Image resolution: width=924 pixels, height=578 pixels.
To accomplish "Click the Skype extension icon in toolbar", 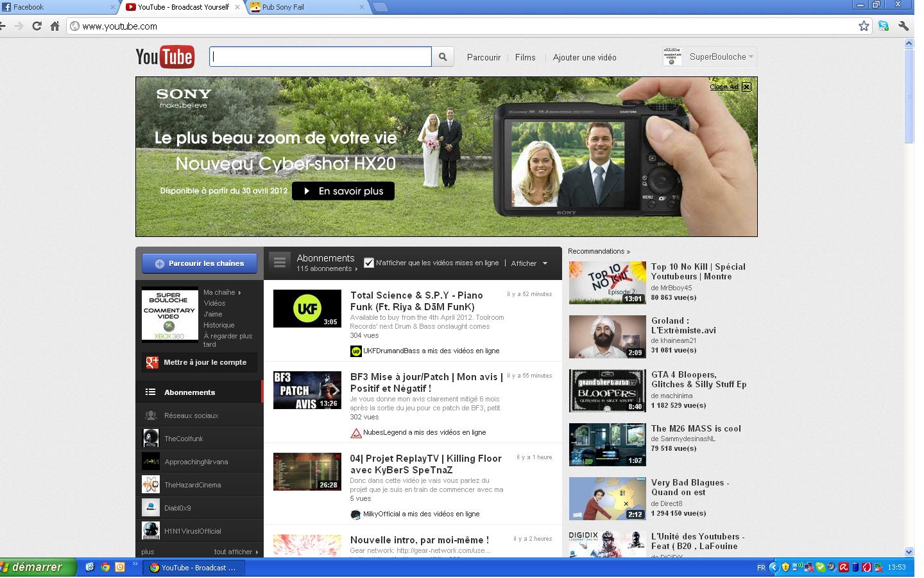I will tap(884, 26).
